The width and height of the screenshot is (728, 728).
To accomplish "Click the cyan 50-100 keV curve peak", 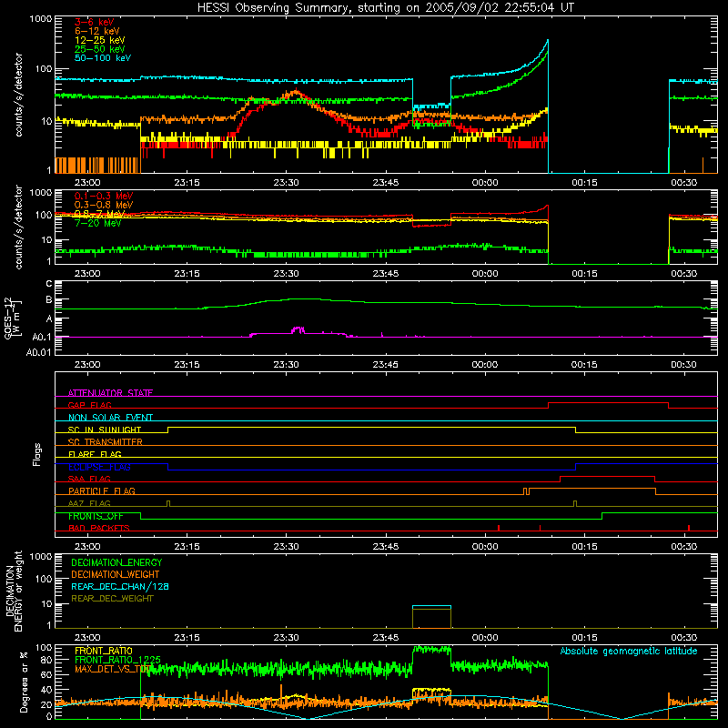I will coord(548,41).
